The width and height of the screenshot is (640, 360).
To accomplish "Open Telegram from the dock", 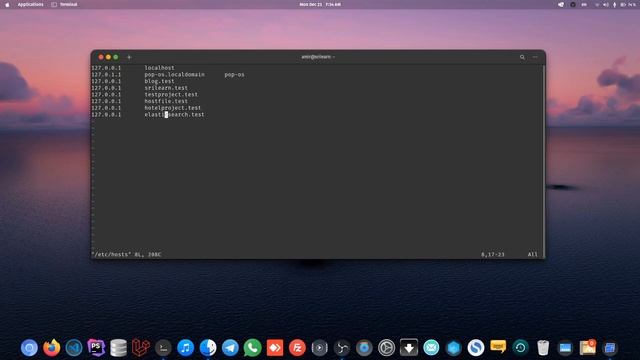I will (x=230, y=348).
